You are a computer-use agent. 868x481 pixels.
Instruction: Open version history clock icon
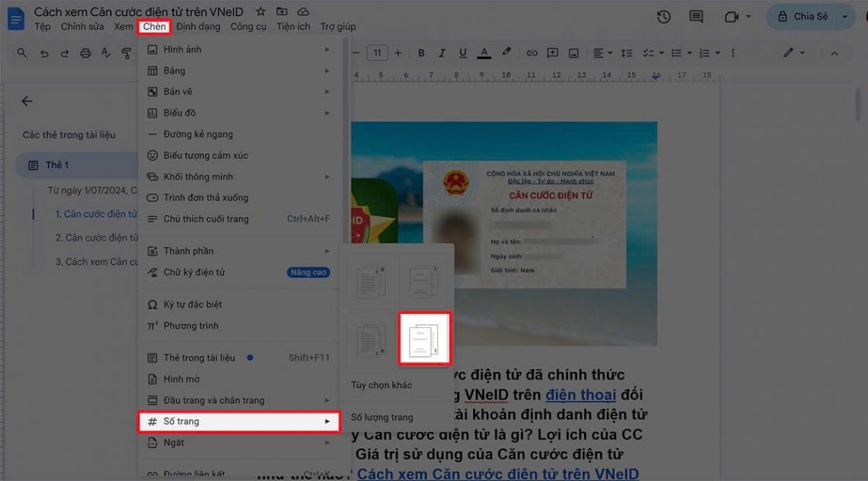664,17
